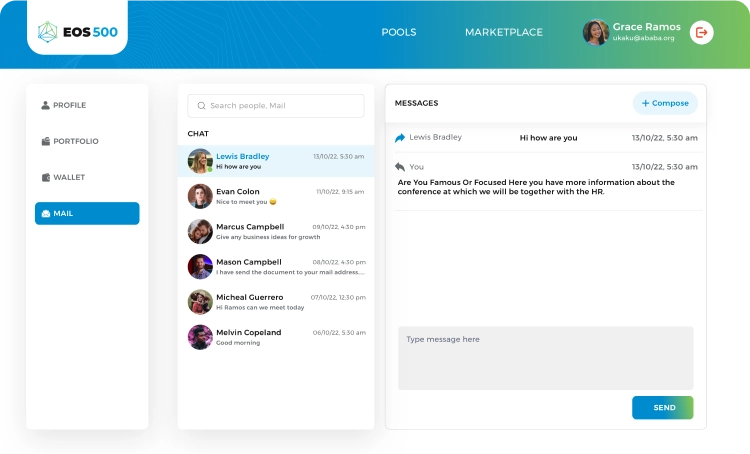Click the search magnifier icon
This screenshot has width=750, height=454.
tap(202, 106)
